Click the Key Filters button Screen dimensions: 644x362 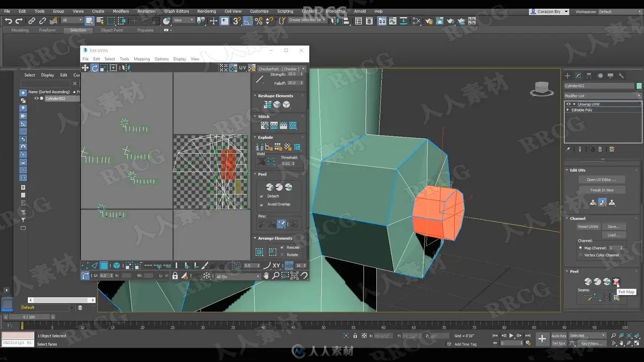coord(591,343)
